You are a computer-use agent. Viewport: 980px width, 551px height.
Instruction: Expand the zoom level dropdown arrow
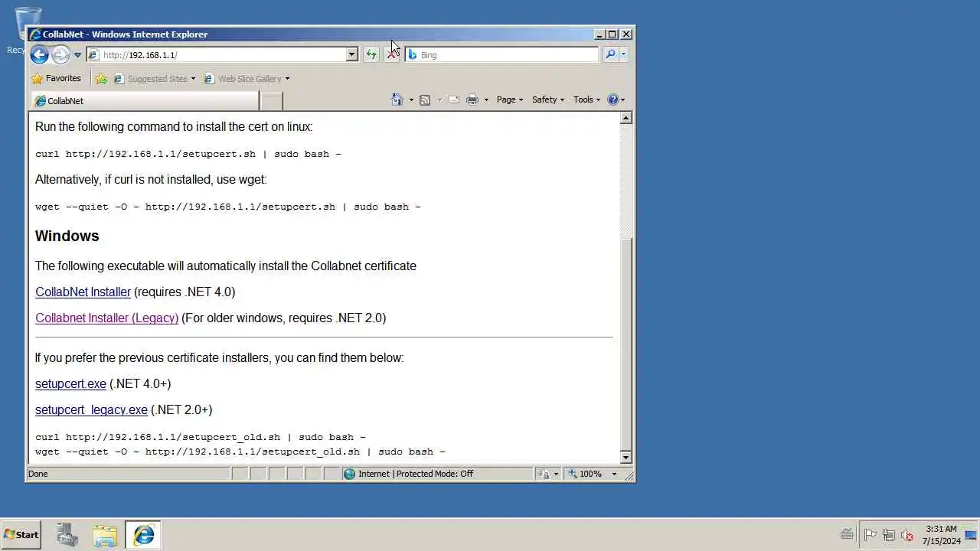coord(614,474)
